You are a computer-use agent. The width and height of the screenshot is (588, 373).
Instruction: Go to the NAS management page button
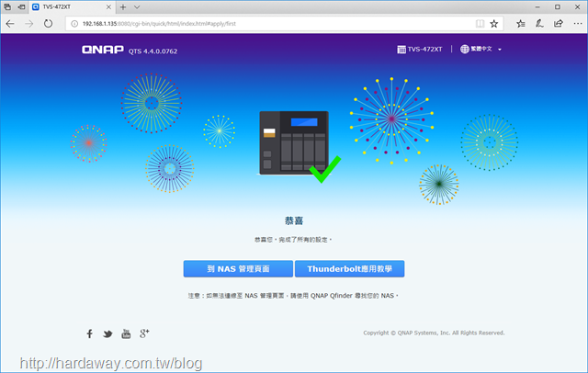coord(238,269)
